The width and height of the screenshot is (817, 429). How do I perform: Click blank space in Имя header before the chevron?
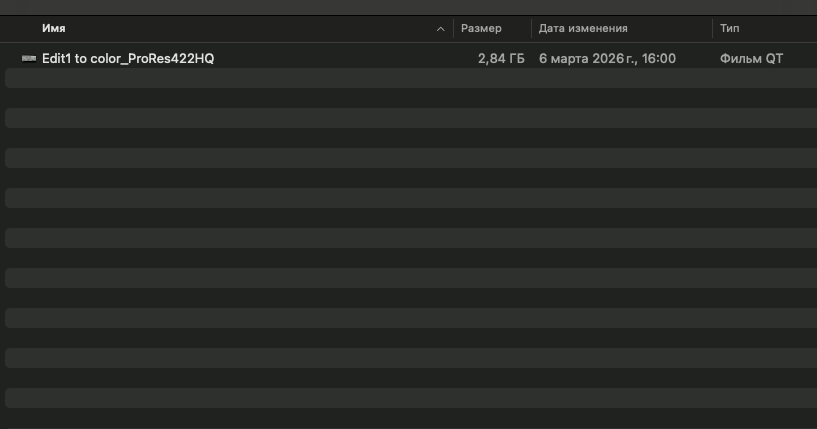point(250,29)
